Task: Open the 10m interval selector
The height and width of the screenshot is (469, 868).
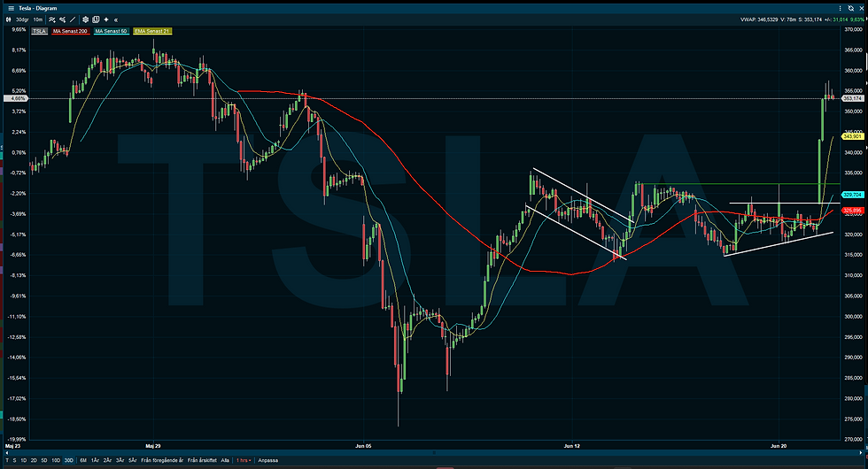Action: tap(37, 19)
